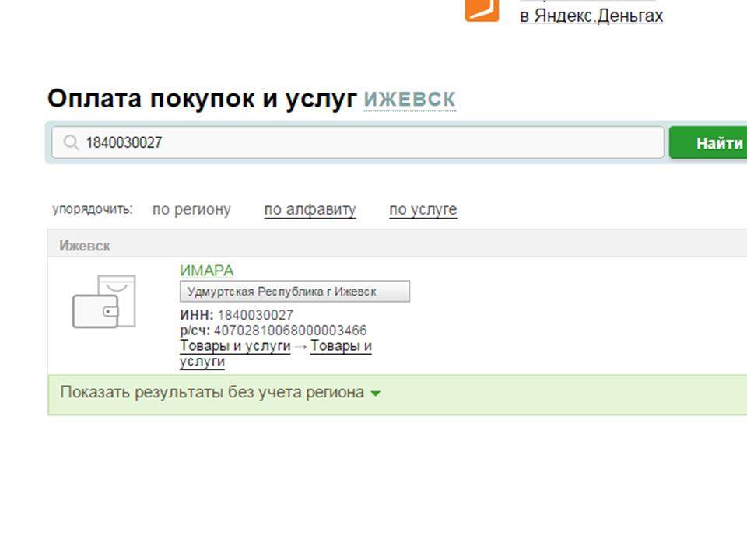This screenshot has height=560, width=747.
Task: Sort results 'по услуге'
Action: pos(423,209)
